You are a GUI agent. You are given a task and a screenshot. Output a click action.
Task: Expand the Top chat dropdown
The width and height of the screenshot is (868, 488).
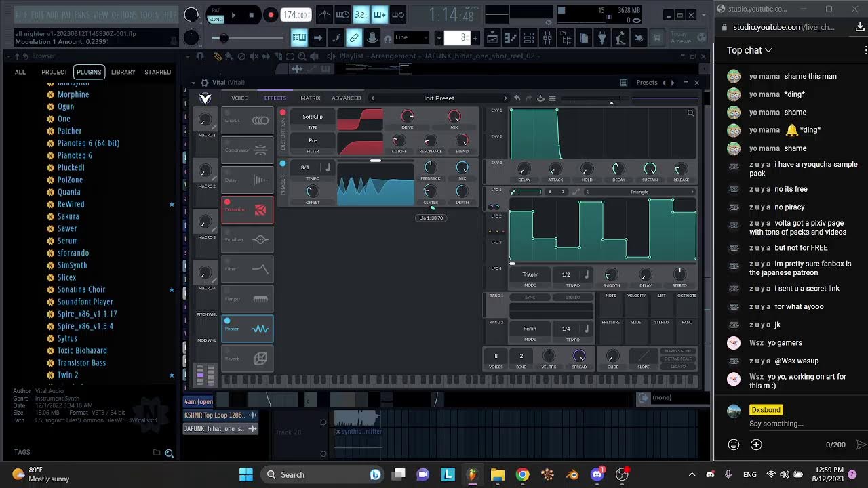coord(749,50)
